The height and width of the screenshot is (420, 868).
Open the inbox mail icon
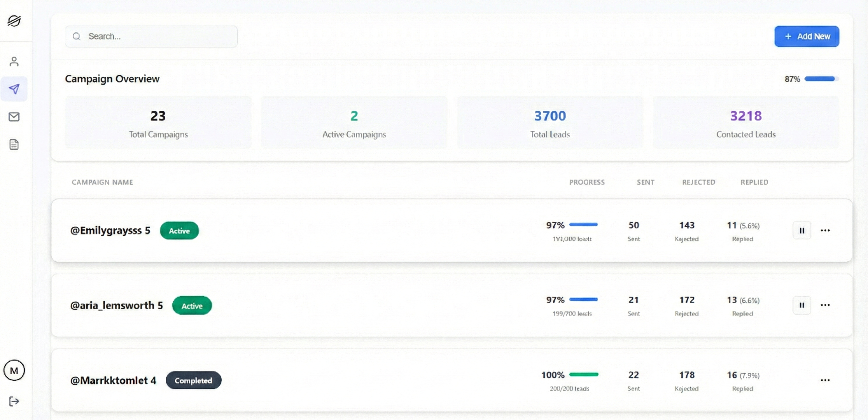click(x=14, y=117)
